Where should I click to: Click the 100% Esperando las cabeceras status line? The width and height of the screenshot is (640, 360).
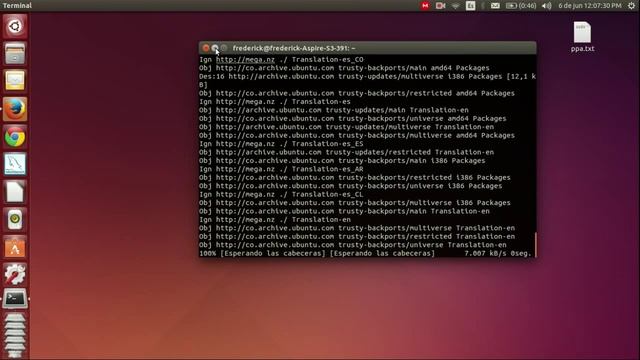[366, 253]
